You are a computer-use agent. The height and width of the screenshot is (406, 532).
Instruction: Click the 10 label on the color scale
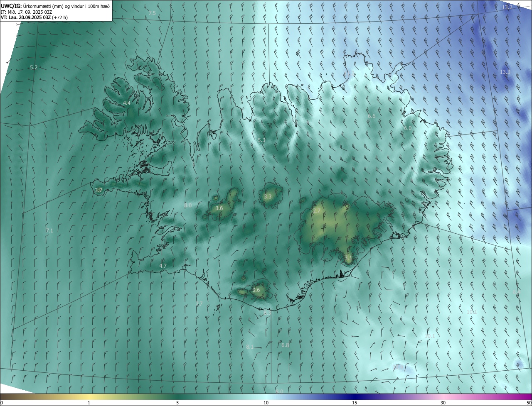266,403
